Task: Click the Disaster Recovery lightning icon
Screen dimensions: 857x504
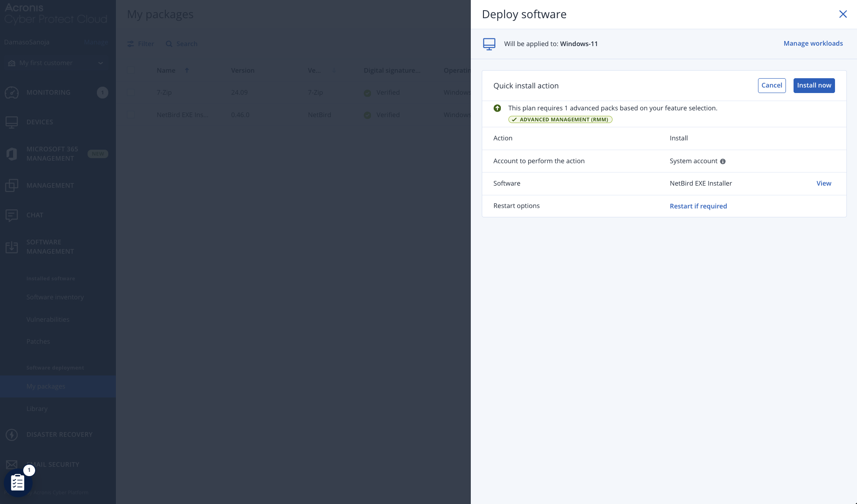Action: click(x=12, y=435)
